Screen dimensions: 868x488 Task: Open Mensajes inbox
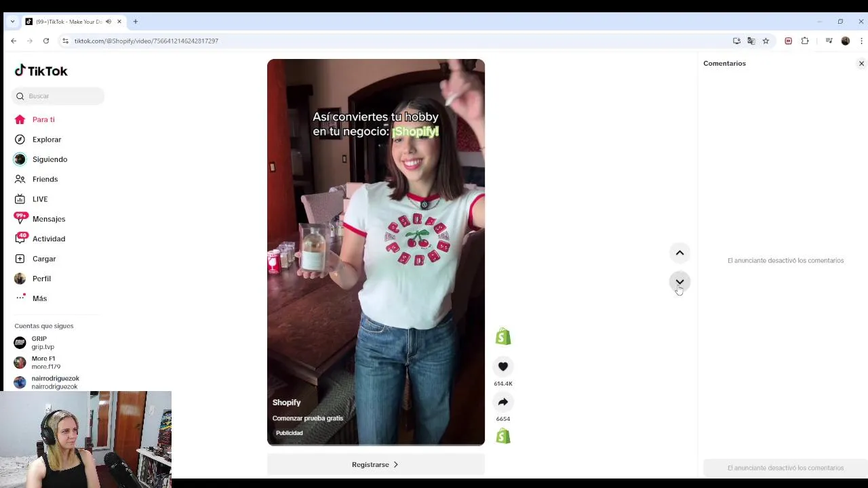tap(49, 219)
